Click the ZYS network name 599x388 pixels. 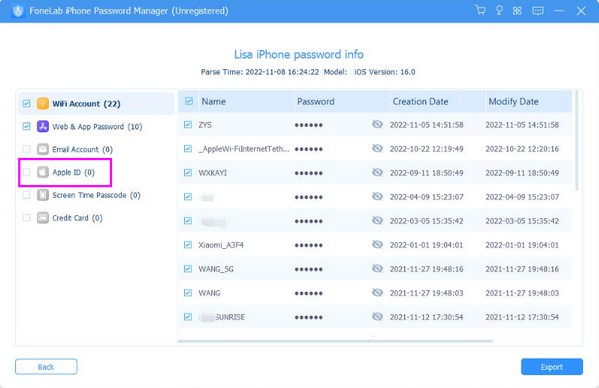[x=205, y=125]
